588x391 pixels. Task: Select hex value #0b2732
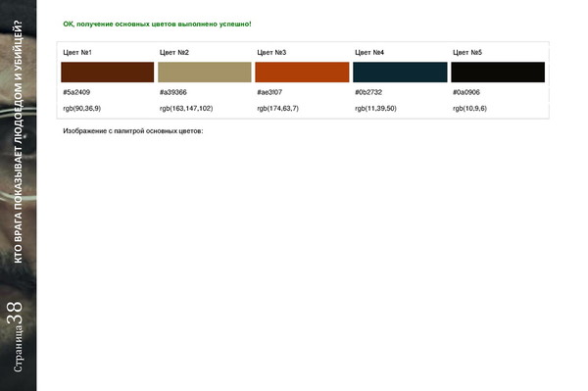368,92
